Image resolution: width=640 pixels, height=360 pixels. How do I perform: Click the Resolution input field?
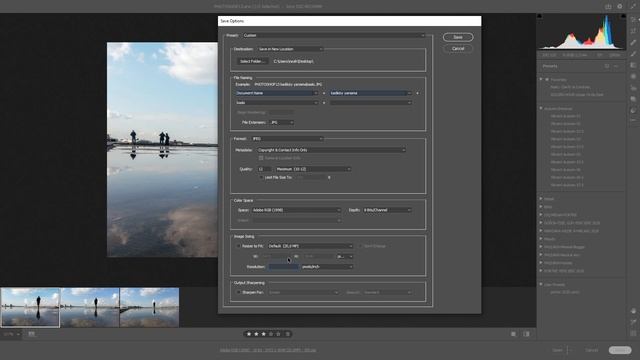click(283, 267)
